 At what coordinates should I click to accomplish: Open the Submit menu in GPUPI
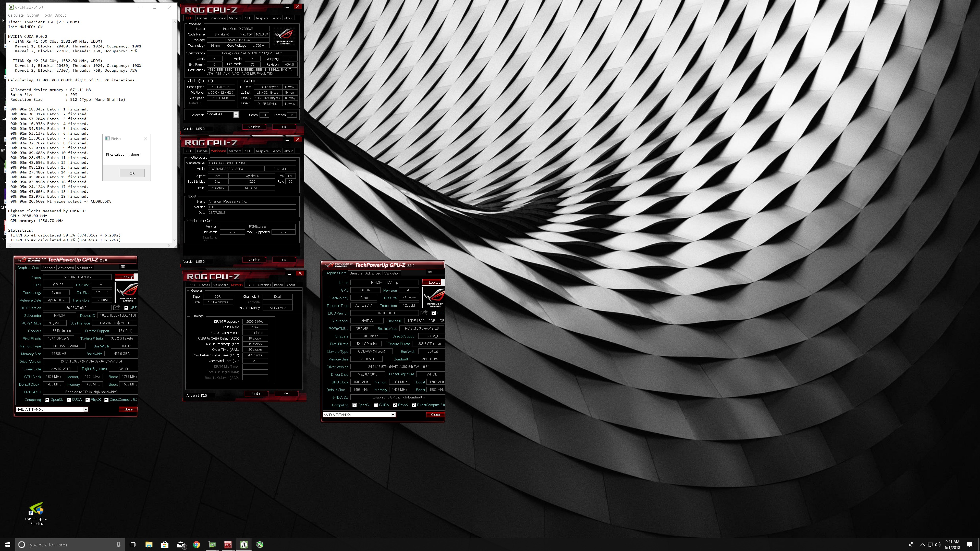tap(33, 15)
